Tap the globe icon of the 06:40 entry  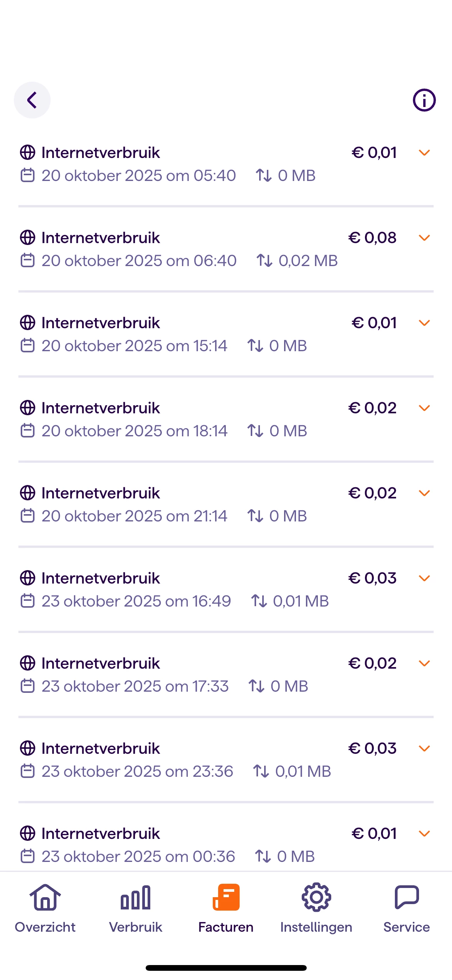(28, 238)
